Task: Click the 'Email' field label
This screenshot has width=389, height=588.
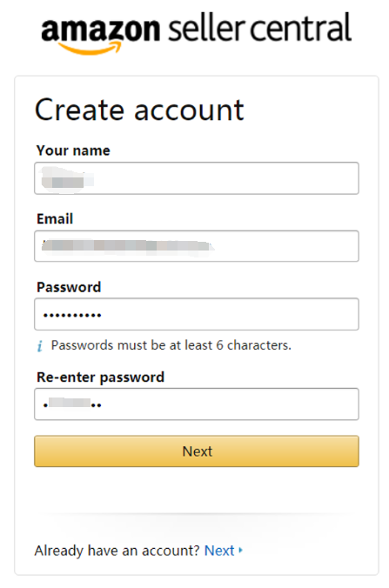Action: tap(55, 218)
